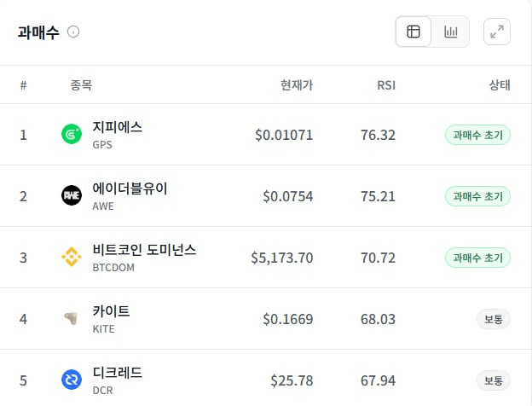
Task: Click the GPS coin logo
Action: [x=72, y=135]
